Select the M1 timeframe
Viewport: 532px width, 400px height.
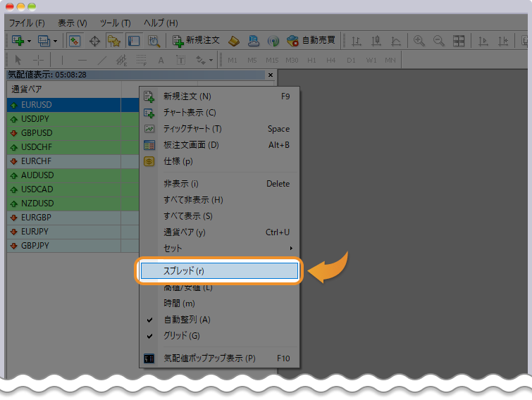pyautogui.click(x=233, y=61)
